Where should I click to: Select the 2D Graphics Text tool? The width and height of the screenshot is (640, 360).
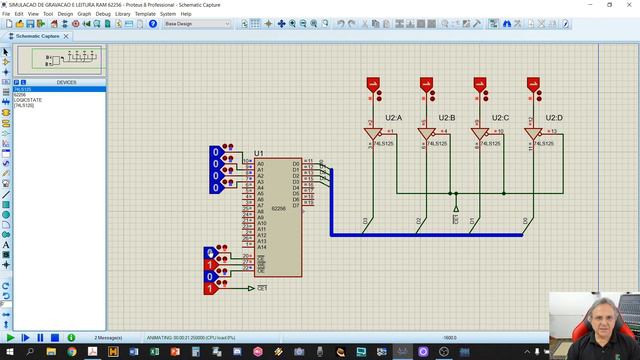click(6, 245)
